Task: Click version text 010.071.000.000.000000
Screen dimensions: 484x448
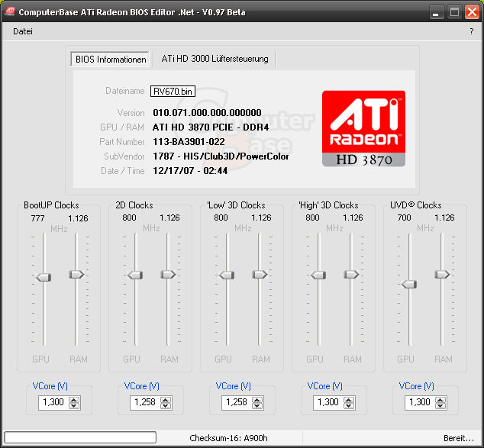Action: [x=207, y=113]
